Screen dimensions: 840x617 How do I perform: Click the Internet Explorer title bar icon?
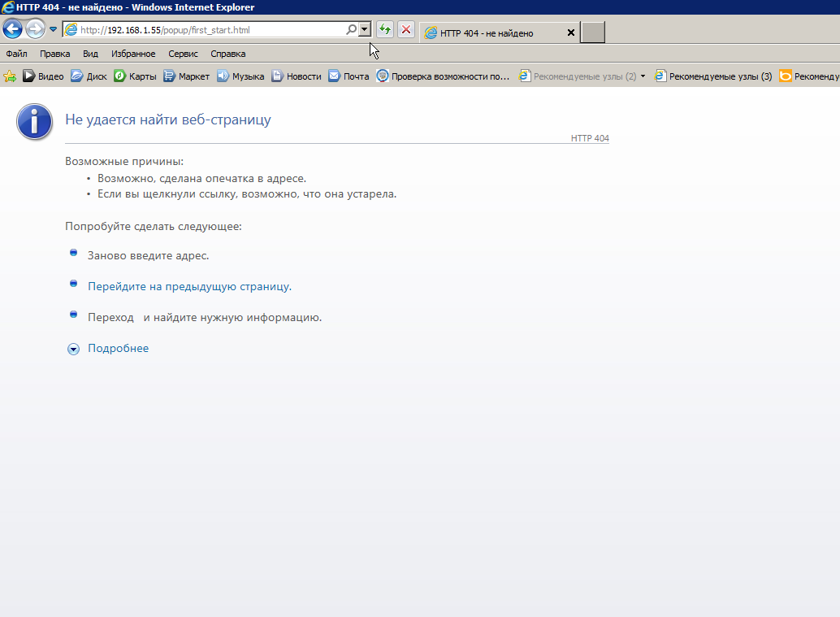point(7,7)
